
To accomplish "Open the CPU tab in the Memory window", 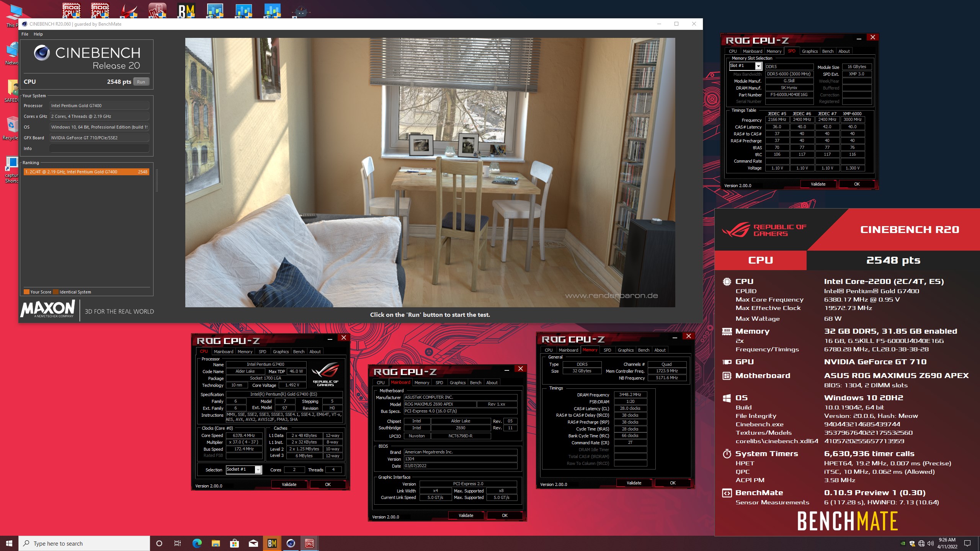I will coord(549,350).
